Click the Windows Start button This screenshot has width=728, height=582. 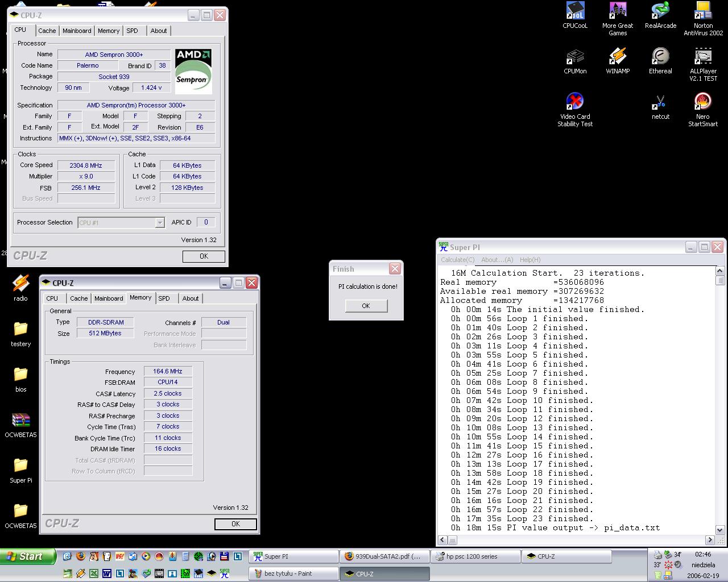click(x=27, y=556)
